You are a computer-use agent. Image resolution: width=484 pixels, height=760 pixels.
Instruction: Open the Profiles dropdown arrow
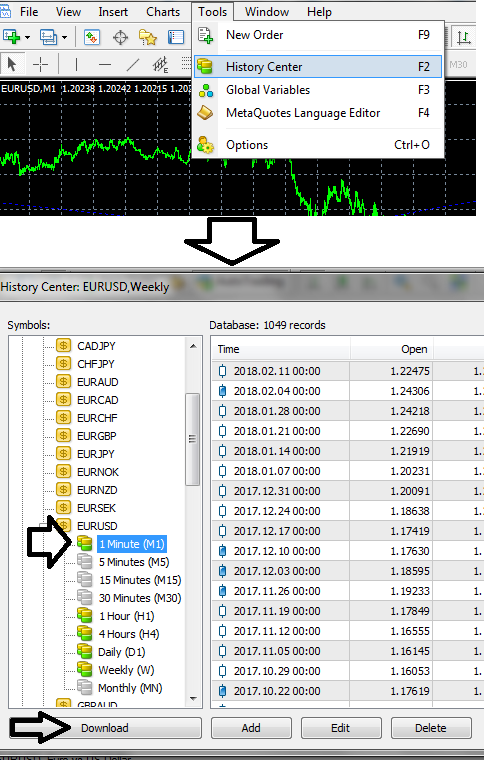(x=64, y=37)
